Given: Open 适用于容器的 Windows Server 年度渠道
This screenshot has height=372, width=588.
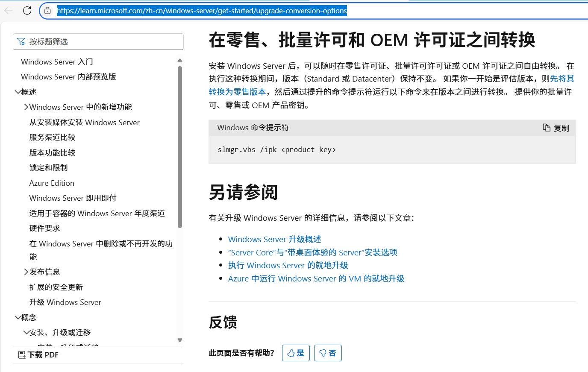Looking at the screenshot, I should tap(97, 213).
